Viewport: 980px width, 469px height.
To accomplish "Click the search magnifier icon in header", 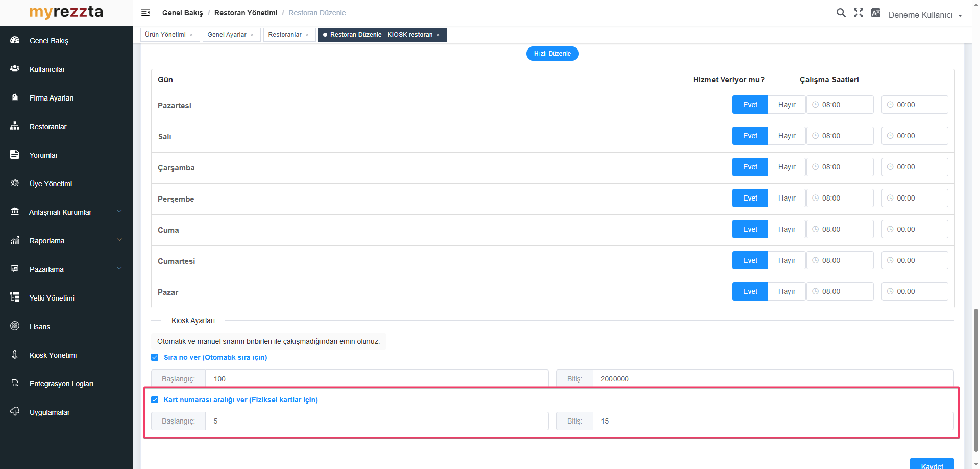I will (x=841, y=13).
